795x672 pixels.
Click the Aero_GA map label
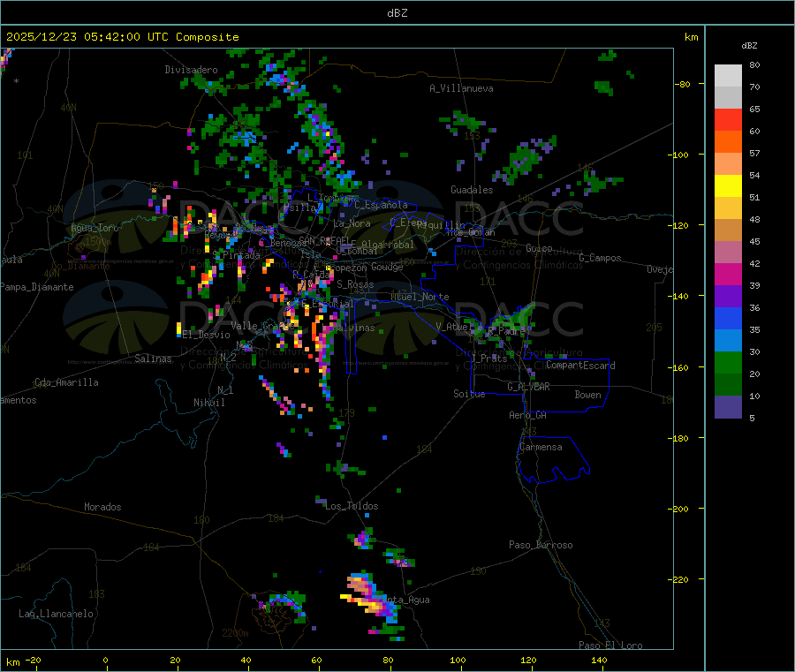tap(527, 415)
